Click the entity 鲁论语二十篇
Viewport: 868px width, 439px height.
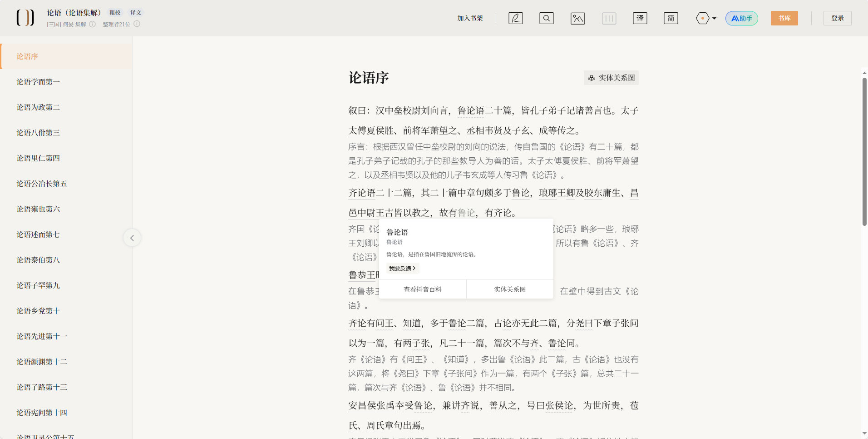pos(484,110)
